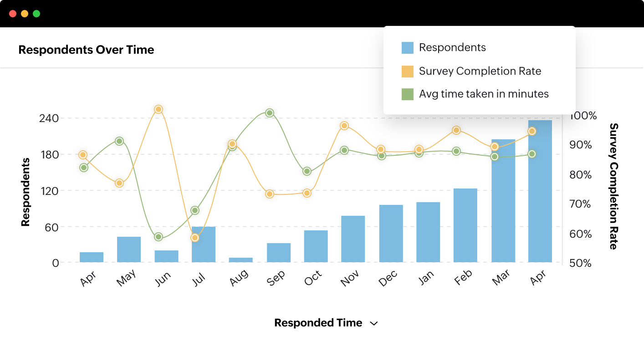Click the Jul completion rate orange point
644x347 pixels.
coord(195,238)
